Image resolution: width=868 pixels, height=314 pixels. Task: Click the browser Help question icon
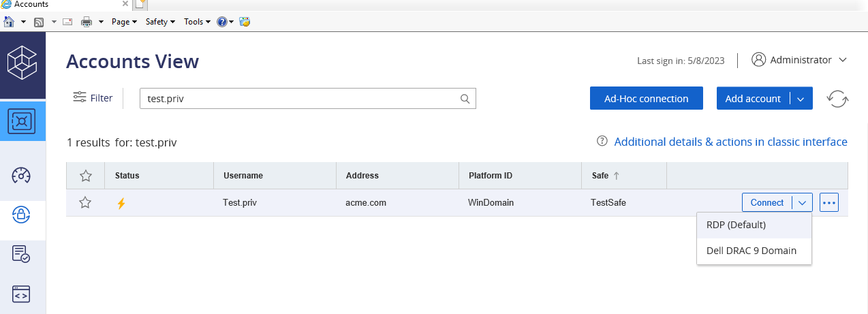tap(222, 22)
